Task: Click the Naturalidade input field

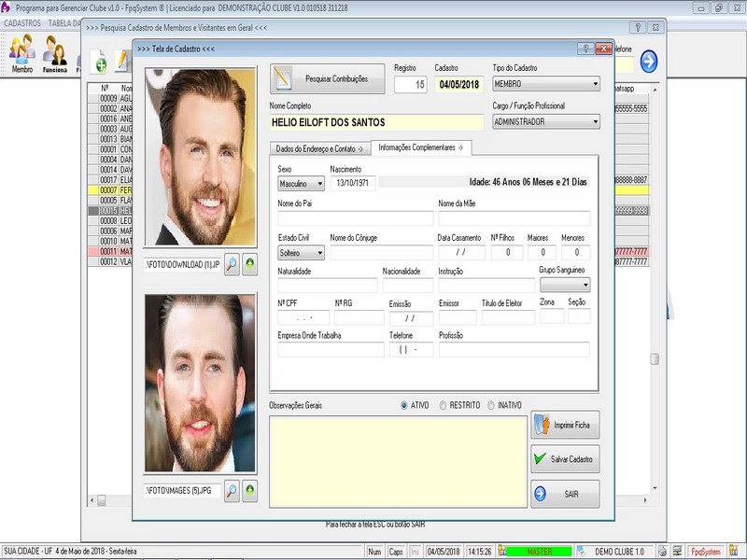Action: pos(328,286)
